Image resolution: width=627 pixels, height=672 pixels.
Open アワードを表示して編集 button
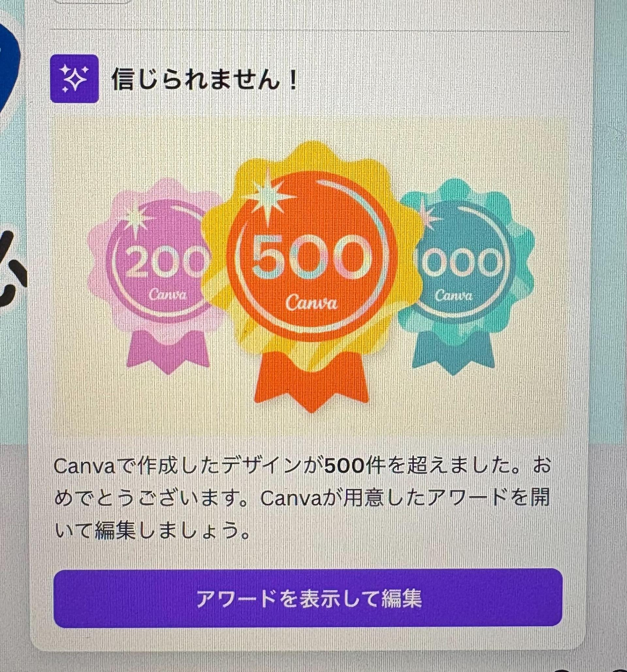[308, 598]
